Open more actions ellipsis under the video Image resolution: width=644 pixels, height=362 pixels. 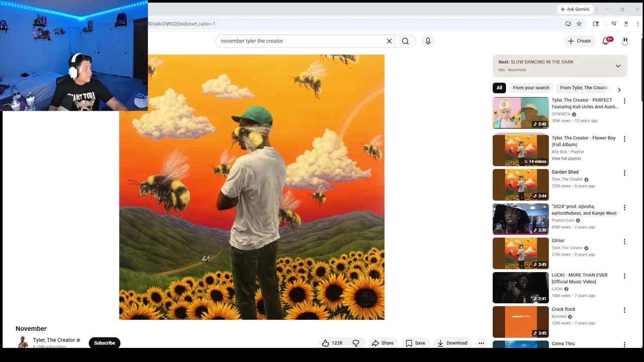[481, 343]
